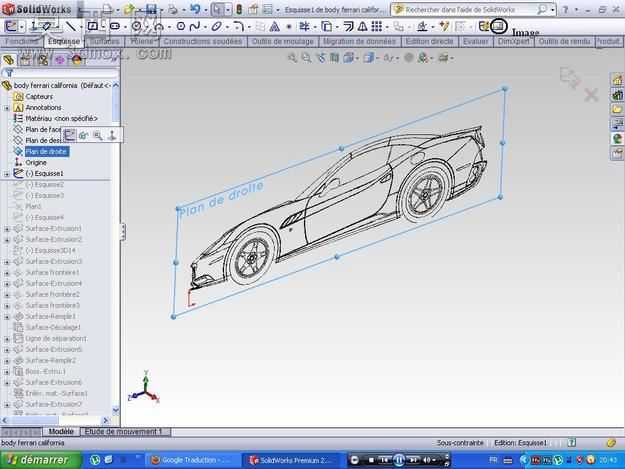Click the Sketch Picture (Image) tool

(498, 27)
